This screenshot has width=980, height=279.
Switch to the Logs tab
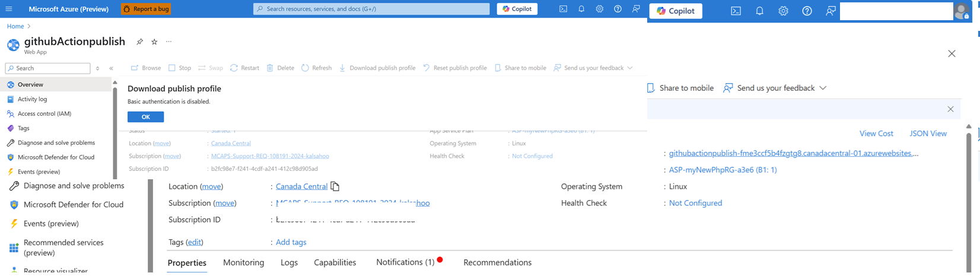(x=289, y=262)
